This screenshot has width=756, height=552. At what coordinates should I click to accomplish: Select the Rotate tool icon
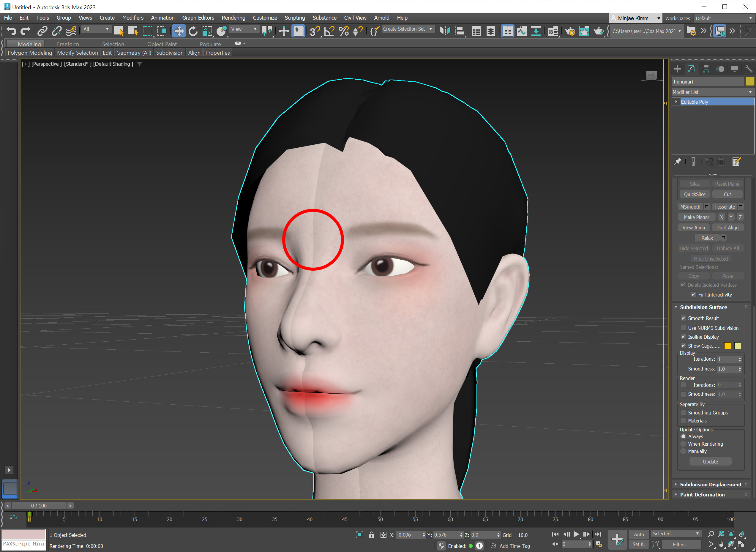pos(193,31)
